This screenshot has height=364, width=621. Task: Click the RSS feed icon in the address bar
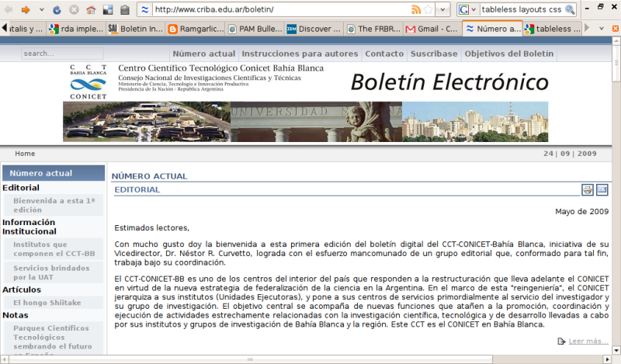[x=417, y=9]
